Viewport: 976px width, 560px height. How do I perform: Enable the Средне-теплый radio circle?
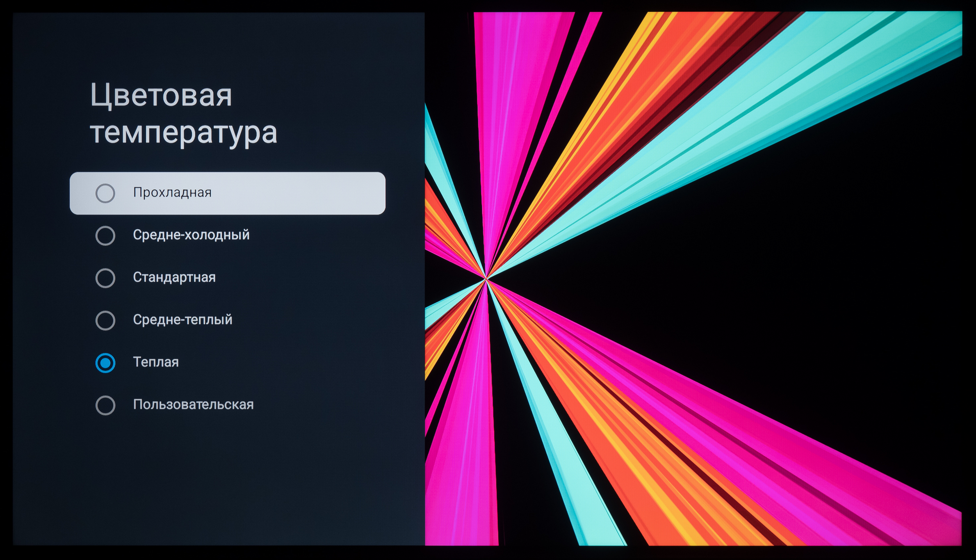(x=105, y=320)
